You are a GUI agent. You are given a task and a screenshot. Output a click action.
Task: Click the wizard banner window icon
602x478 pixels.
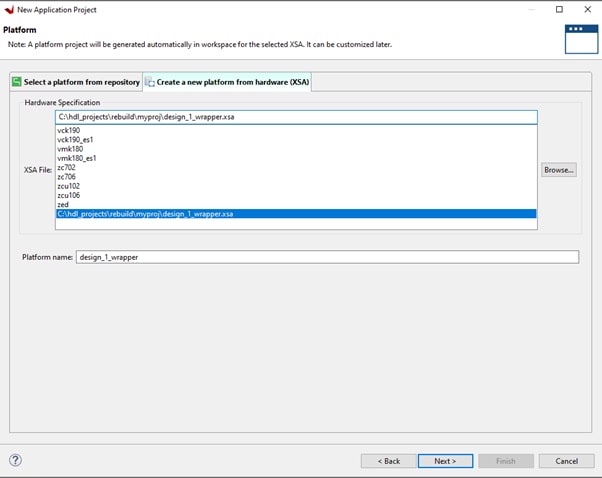[x=580, y=38]
